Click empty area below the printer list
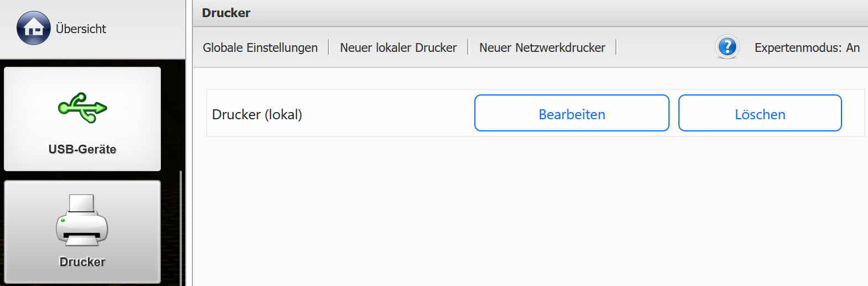 pyautogui.click(x=525, y=215)
